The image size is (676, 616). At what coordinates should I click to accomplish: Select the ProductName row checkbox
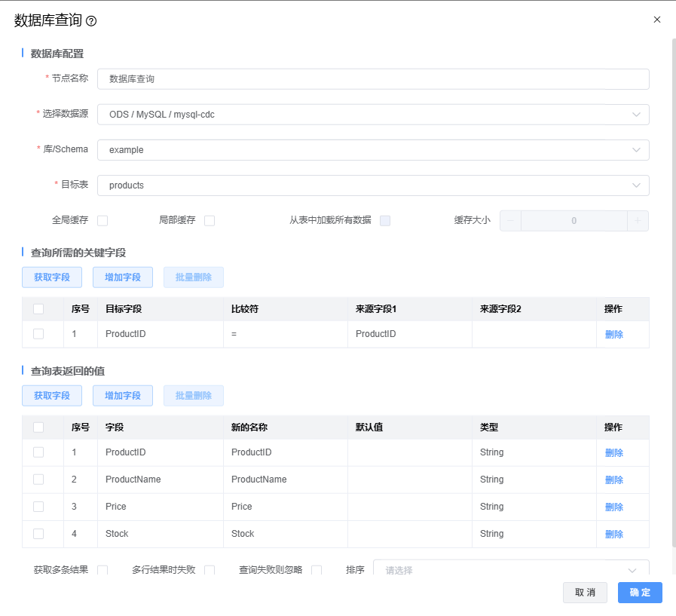(38, 480)
